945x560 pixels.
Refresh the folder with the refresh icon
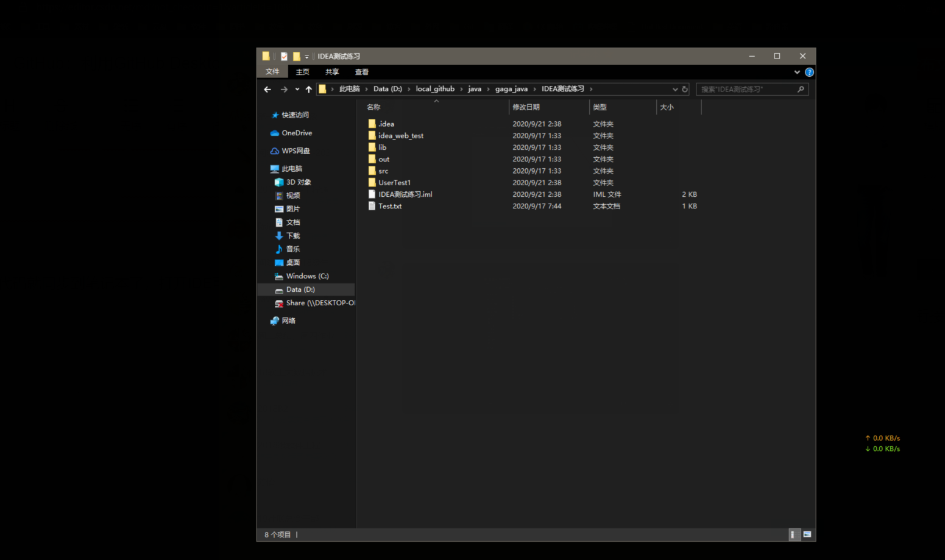(684, 89)
